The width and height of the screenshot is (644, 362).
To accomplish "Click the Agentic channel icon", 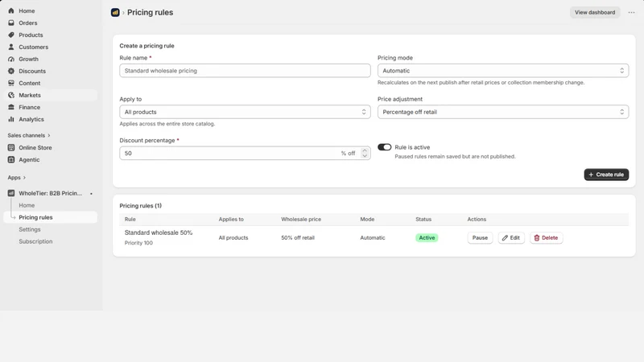I will 11,159.
